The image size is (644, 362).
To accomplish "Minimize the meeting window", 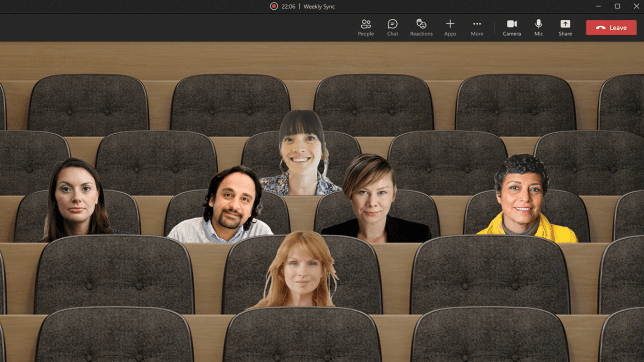I will pyautogui.click(x=598, y=6).
